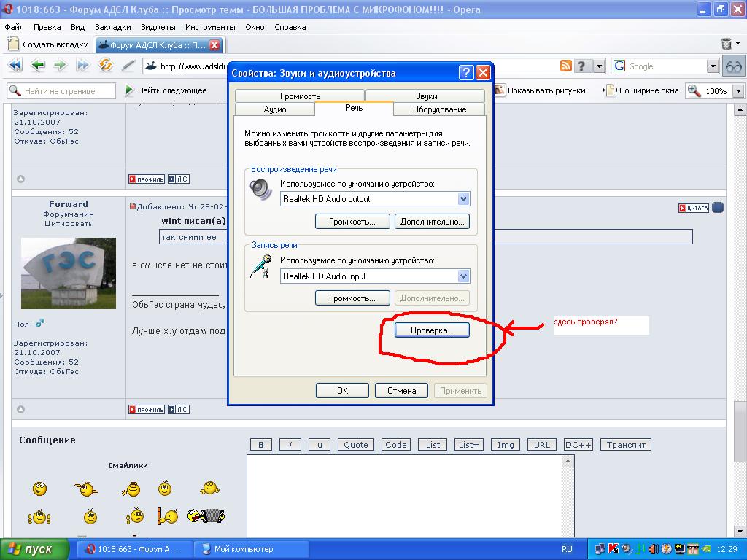Screen dimensions: 747x560
Task: Click the Отмена button in the dialog
Action: point(401,391)
